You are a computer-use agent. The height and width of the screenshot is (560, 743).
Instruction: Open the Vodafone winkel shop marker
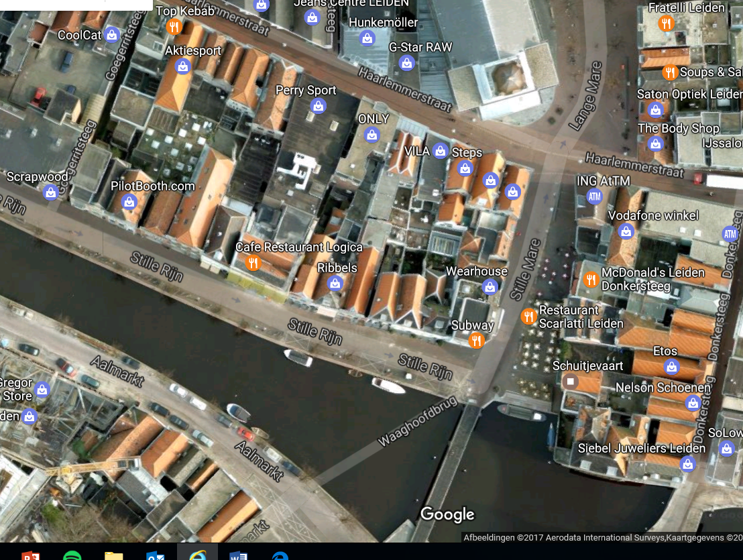(626, 231)
